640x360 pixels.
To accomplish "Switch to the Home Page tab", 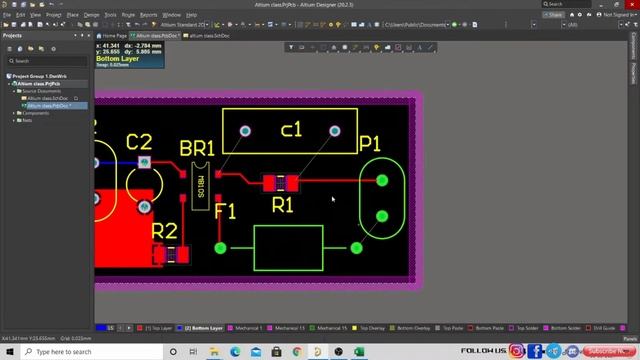I will pyautogui.click(x=111, y=36).
